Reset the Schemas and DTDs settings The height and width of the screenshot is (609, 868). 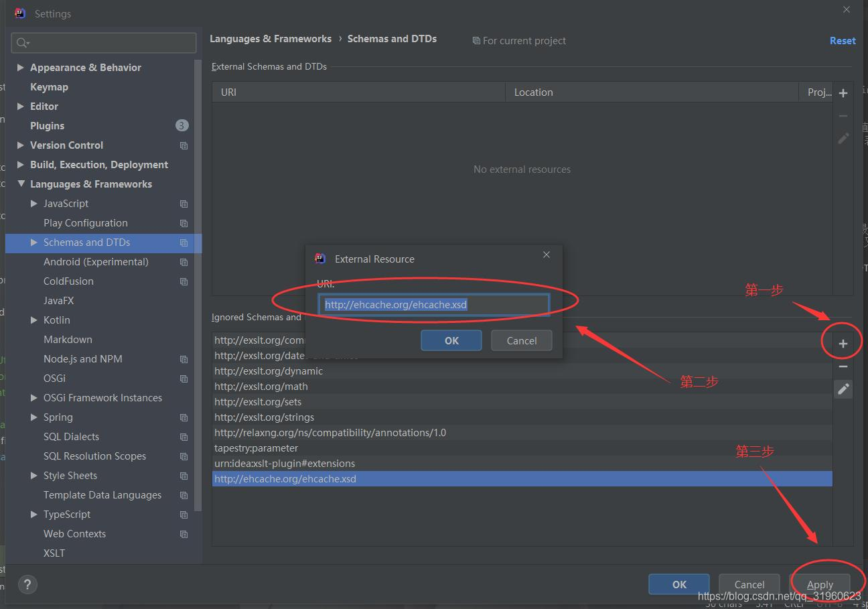pos(843,41)
